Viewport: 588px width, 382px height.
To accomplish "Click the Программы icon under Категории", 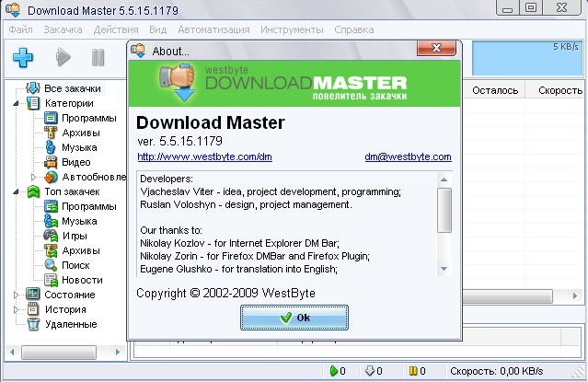I will point(51,118).
